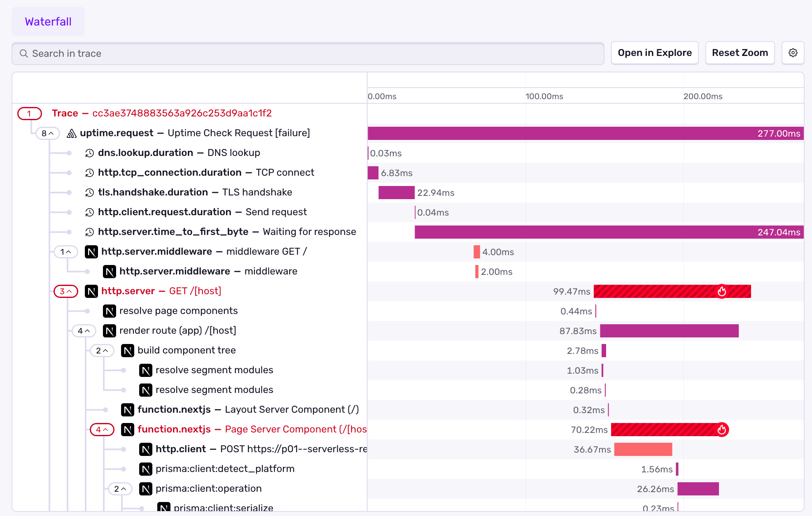The width and height of the screenshot is (812, 516).
Task: Click the Next.js icon beside prisma:client:serialize
Action: (x=164, y=507)
